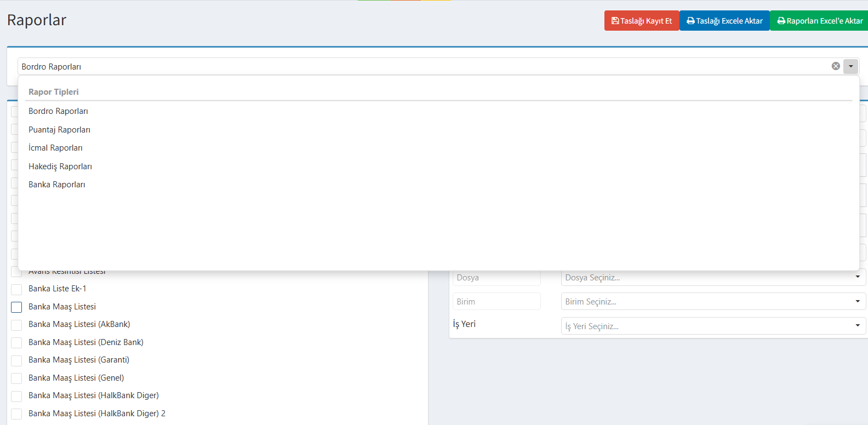868x425 pixels.
Task: Click the clear selection X icon
Action: (836, 66)
